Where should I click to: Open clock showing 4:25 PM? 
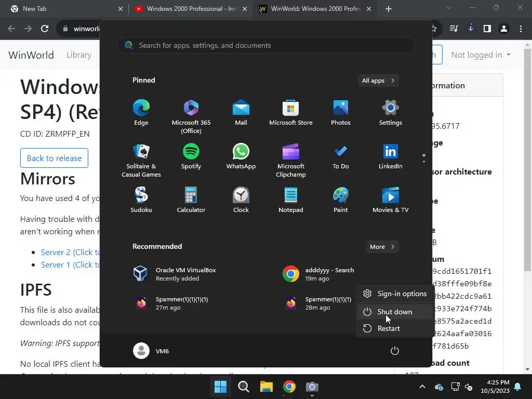[x=495, y=387]
